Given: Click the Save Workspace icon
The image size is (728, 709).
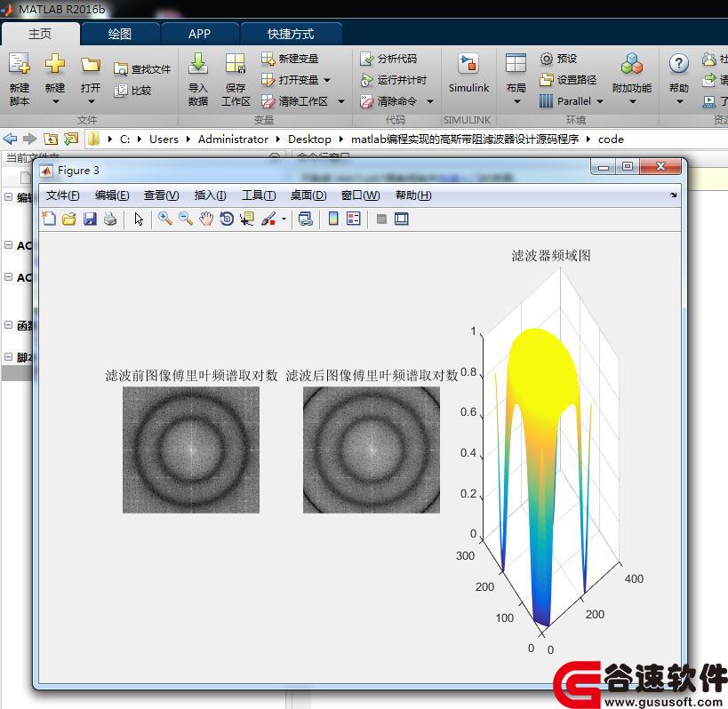Looking at the screenshot, I should [236, 64].
